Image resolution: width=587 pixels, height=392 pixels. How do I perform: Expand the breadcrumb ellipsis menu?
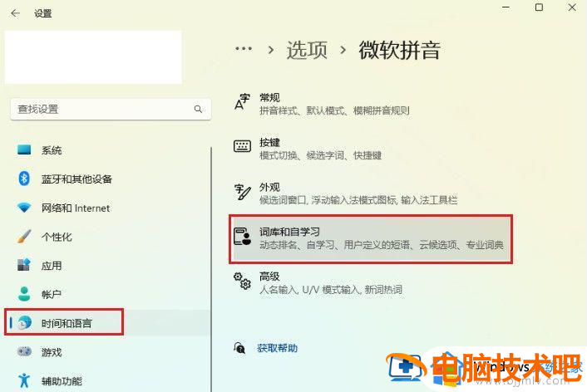tap(244, 49)
